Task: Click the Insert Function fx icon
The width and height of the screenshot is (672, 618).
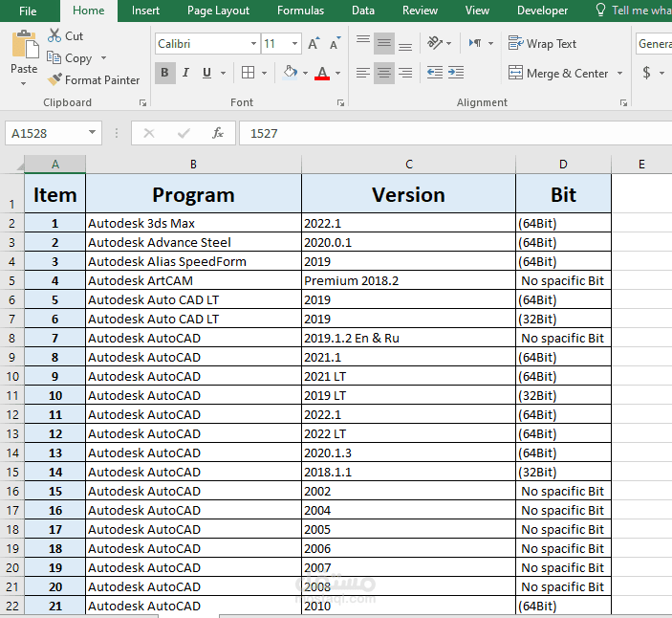Action: point(218,133)
